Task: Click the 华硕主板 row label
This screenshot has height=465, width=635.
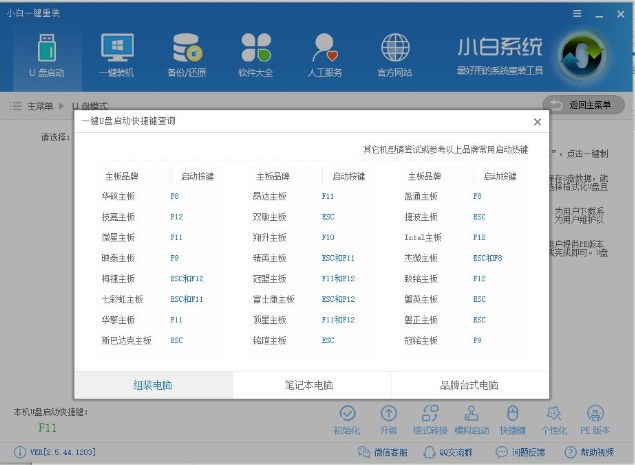Action: [118, 196]
